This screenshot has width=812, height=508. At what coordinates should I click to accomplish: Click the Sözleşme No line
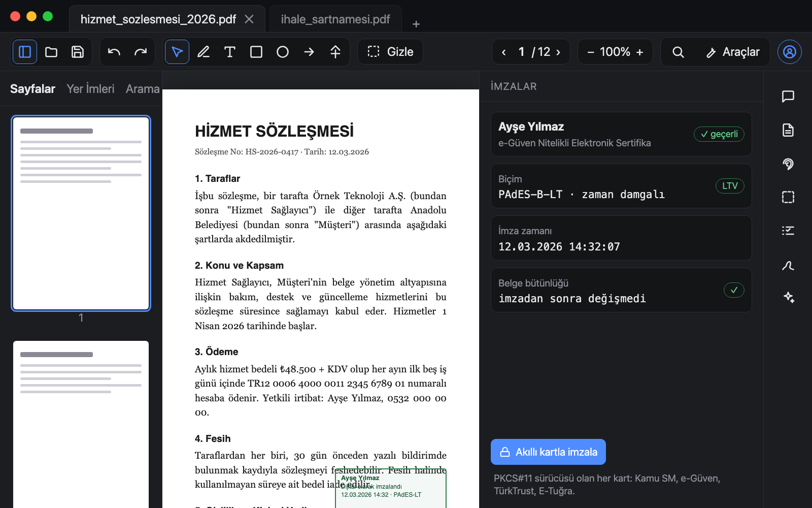click(282, 152)
